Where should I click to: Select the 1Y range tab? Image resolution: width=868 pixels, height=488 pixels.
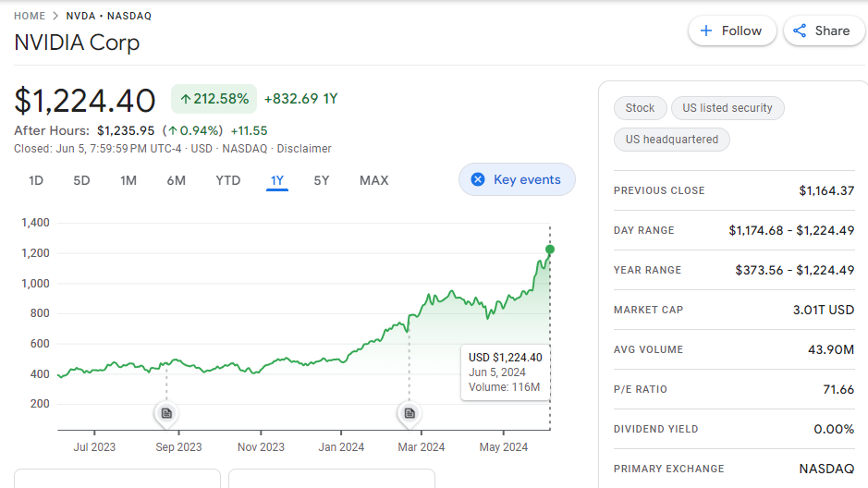click(x=277, y=180)
